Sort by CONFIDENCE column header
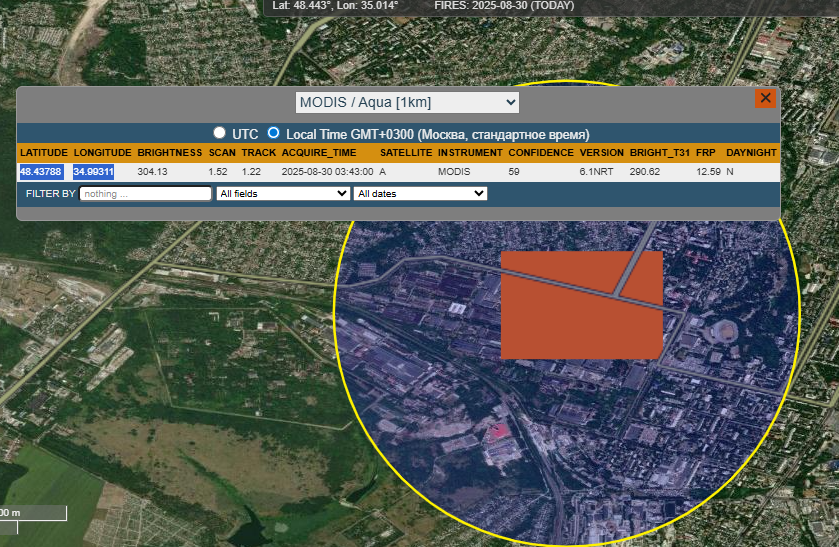Viewport: 839px width, 547px height. click(540, 153)
